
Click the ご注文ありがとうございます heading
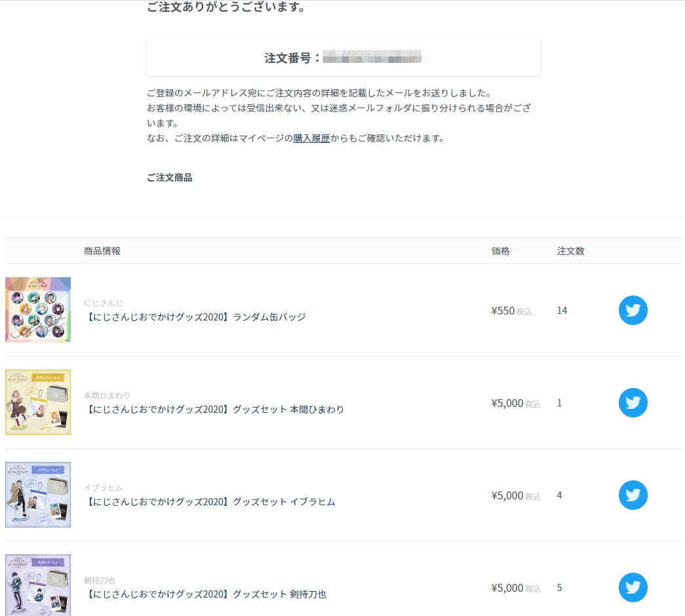[x=226, y=7]
